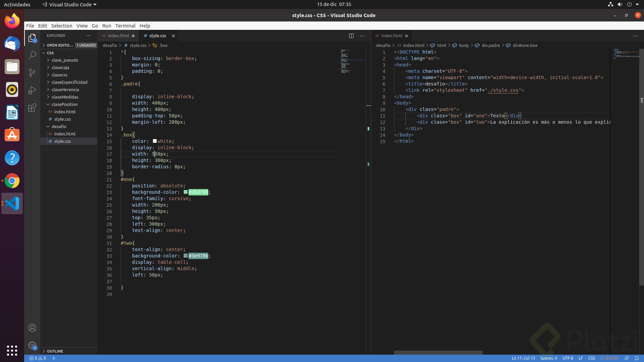Expand the claseHerencia folder

pos(69,89)
